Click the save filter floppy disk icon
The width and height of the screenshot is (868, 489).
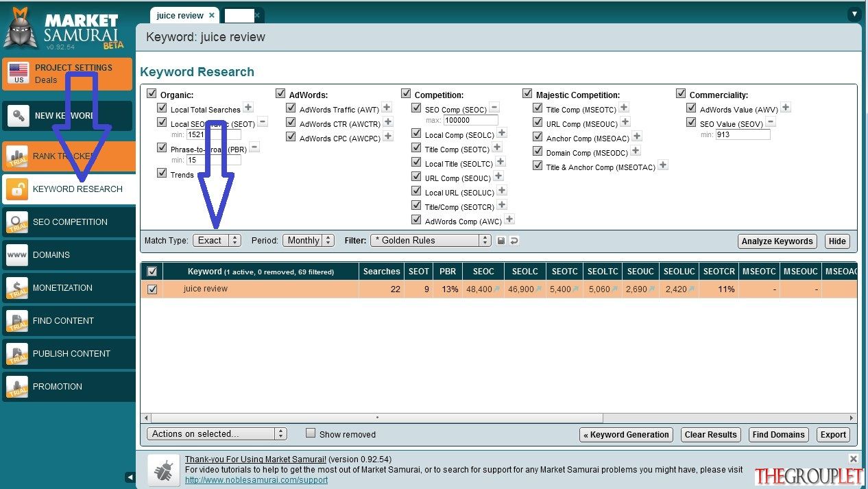click(x=501, y=241)
